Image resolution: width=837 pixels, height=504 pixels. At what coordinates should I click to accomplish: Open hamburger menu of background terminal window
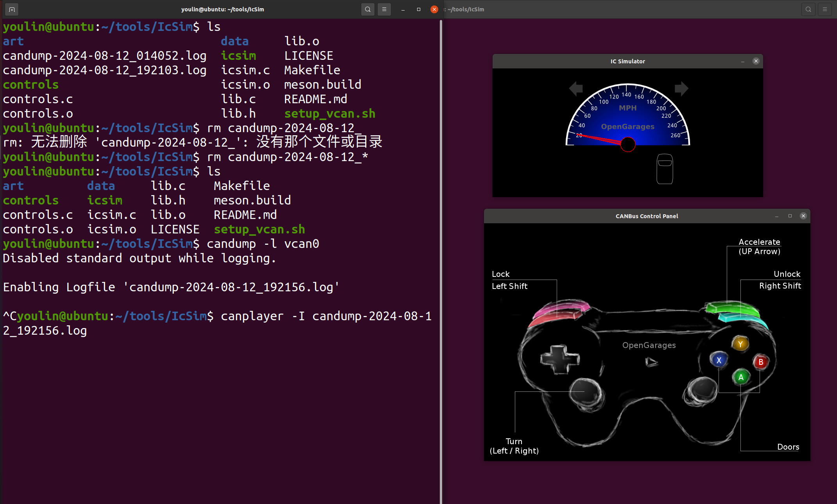pos(825,9)
